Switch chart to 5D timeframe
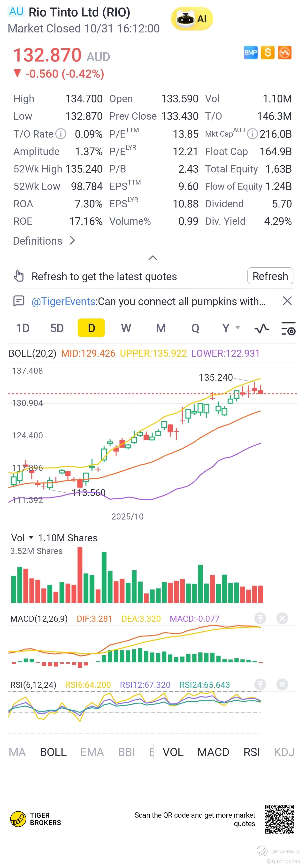This screenshot has height=868, width=306. click(57, 328)
